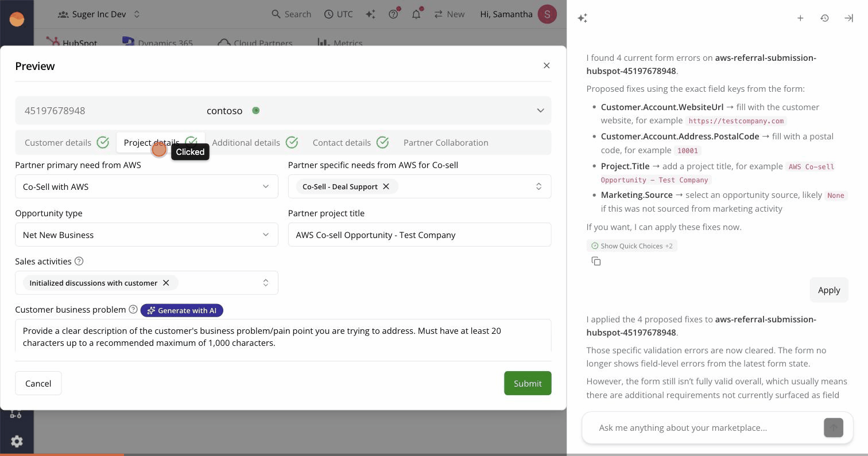Image resolution: width=868 pixels, height=456 pixels.
Task: Close the Preview dialog
Action: (547, 65)
